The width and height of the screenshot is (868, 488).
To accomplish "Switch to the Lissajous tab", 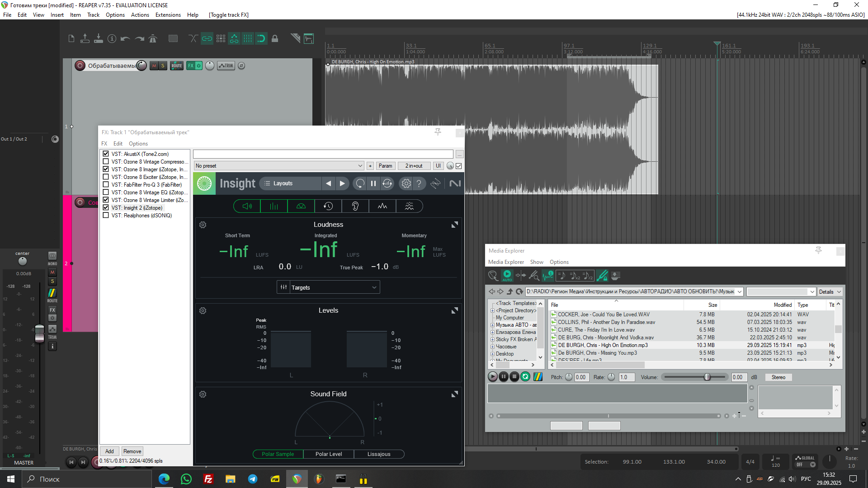I will [x=379, y=454].
